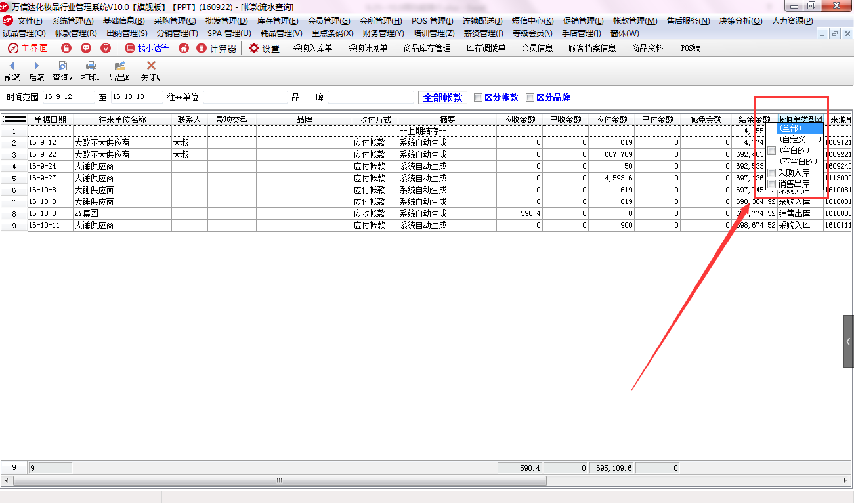
Task: Click the 590.4 receivable cell in ZY集团 row
Action: click(x=519, y=213)
